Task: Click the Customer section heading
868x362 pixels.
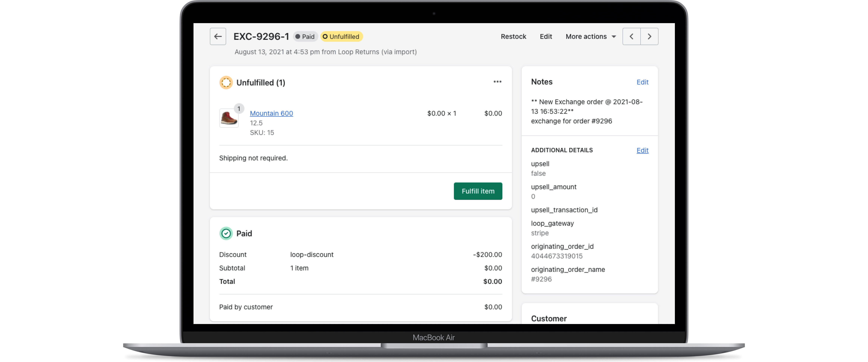Action: coord(549,318)
